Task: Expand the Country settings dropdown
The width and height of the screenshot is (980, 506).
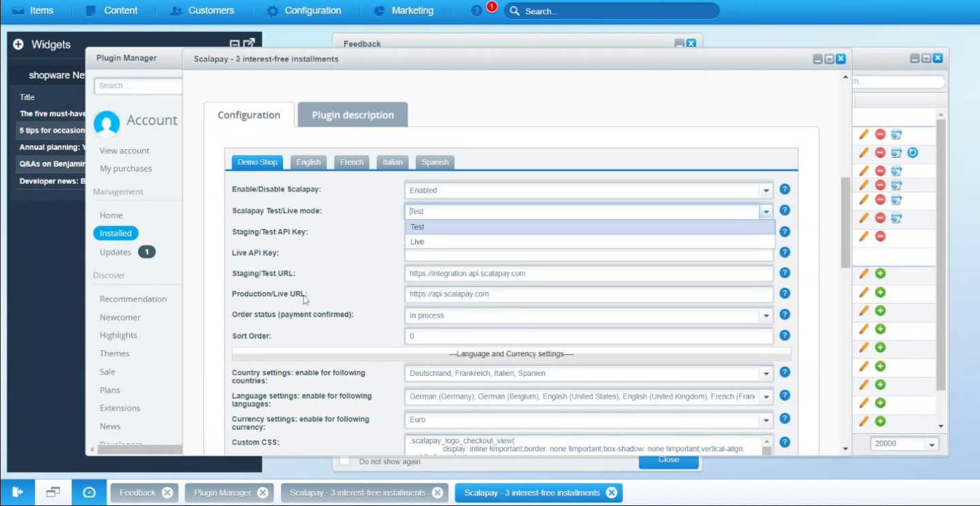Action: [766, 374]
